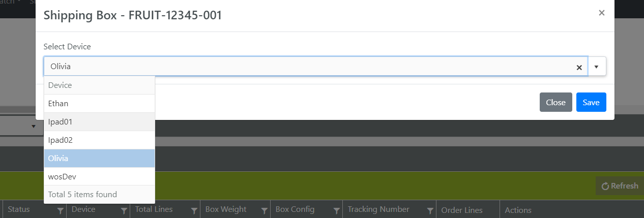The height and width of the screenshot is (218, 644).
Task: Clear the selected device Olivia
Action: tap(579, 67)
